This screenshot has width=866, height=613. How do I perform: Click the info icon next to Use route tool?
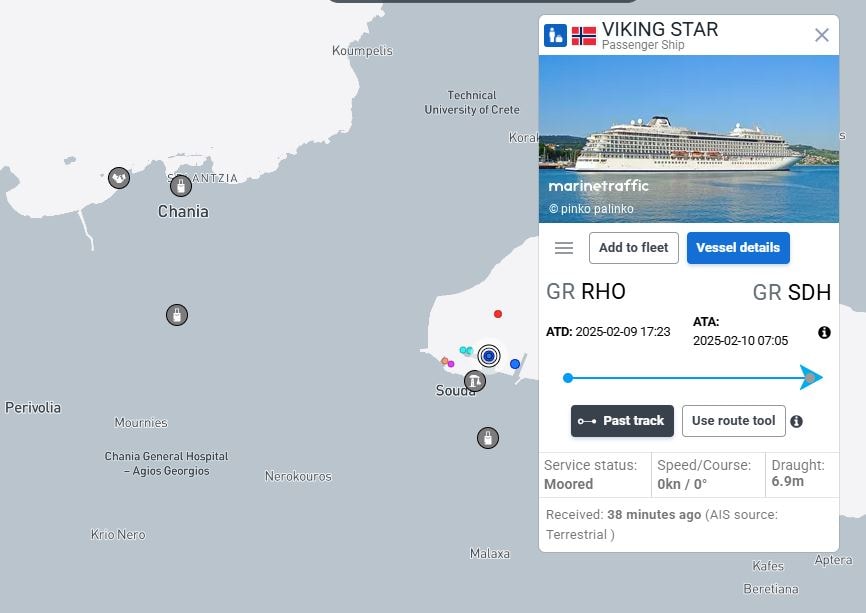tap(796, 421)
